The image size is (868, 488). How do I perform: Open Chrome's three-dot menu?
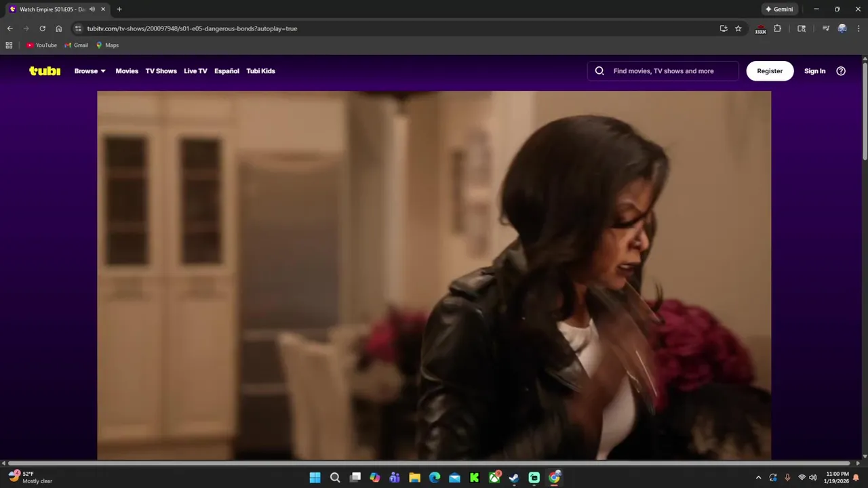point(859,28)
